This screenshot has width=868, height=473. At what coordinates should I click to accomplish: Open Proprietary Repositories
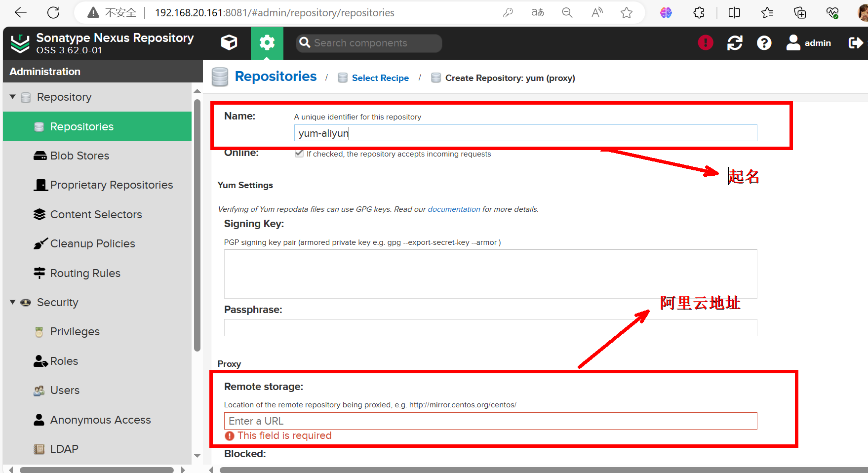click(97, 185)
